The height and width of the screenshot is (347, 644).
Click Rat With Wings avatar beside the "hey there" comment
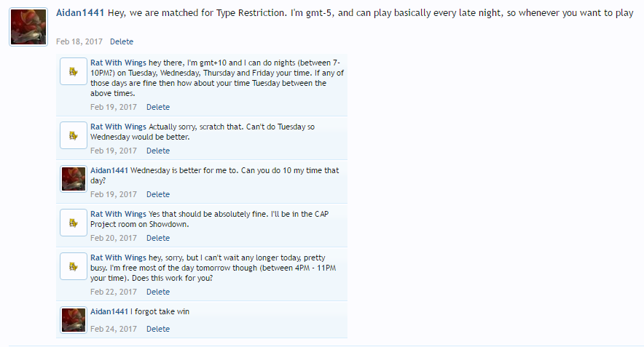(74, 71)
